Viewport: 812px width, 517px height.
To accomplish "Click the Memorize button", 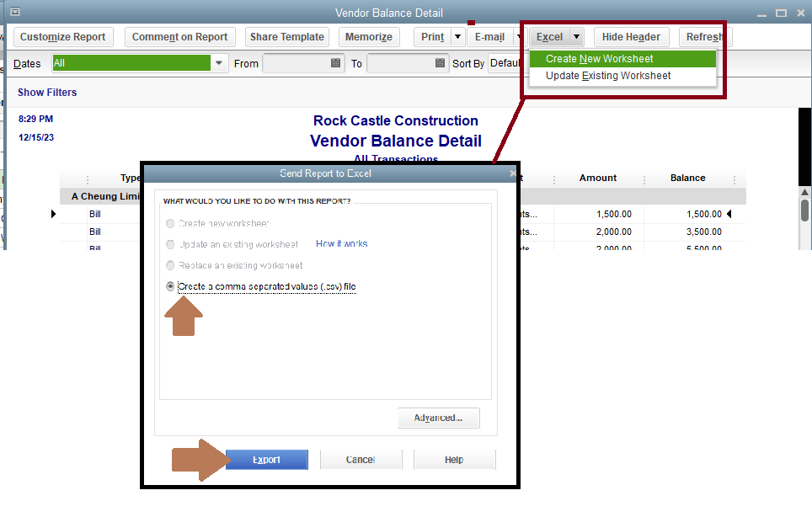I will 369,37.
